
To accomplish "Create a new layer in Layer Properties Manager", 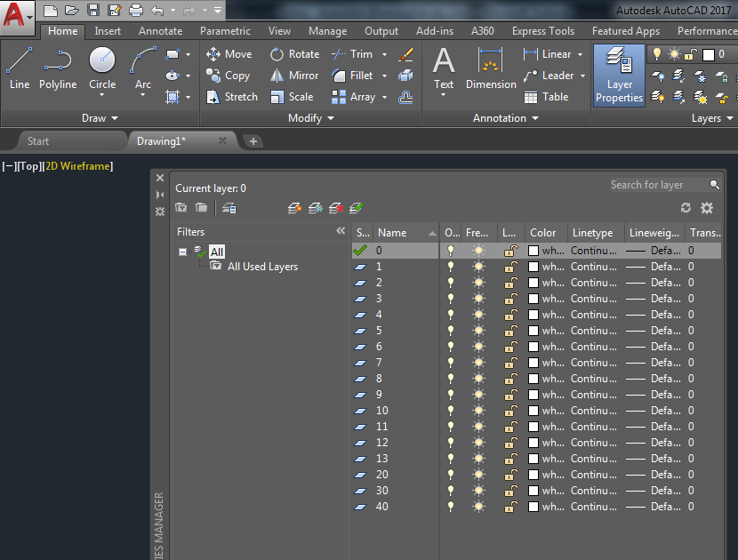I will tap(293, 206).
